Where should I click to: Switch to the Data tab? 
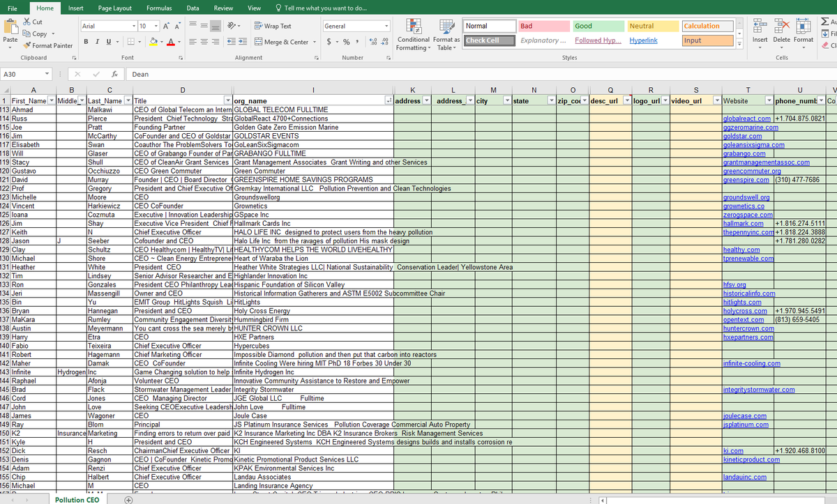coord(193,8)
